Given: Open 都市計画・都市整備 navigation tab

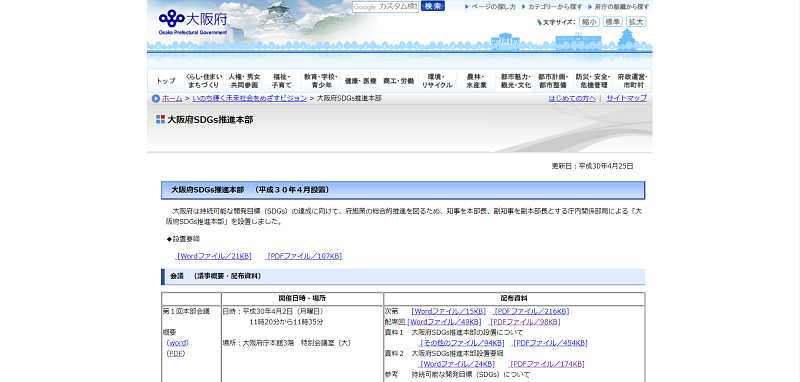Looking at the screenshot, I should [x=555, y=81].
